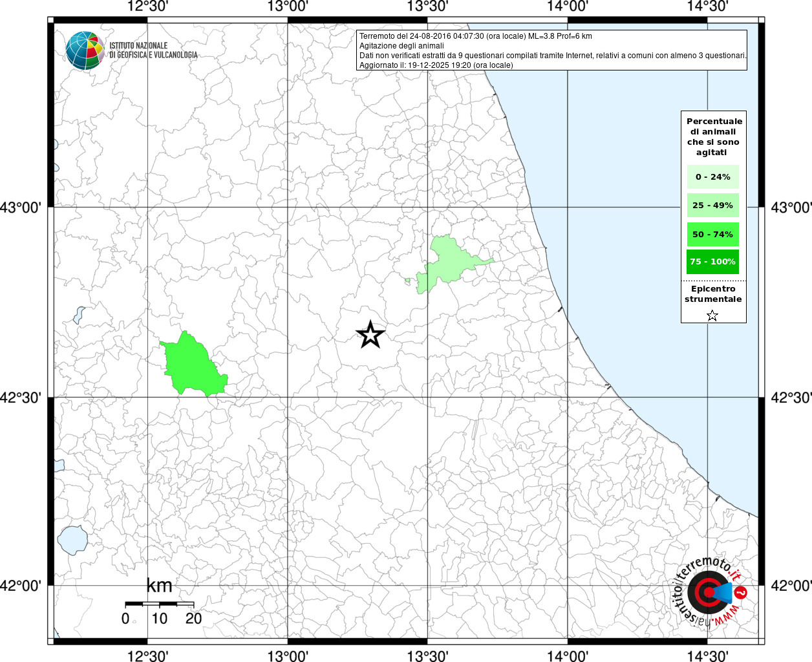Click the top axis label 14°30'
This screenshot has width=812, height=662.
(x=707, y=6)
